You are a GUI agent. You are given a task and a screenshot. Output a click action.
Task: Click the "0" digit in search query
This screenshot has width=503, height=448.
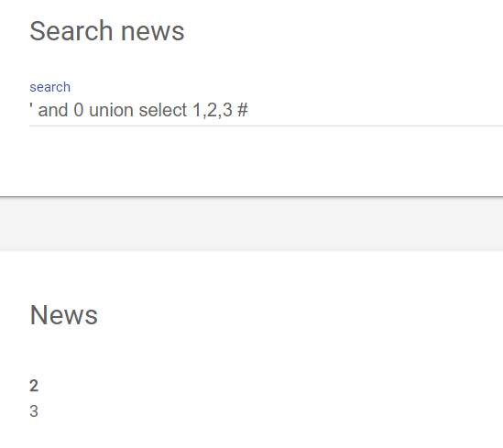point(79,110)
